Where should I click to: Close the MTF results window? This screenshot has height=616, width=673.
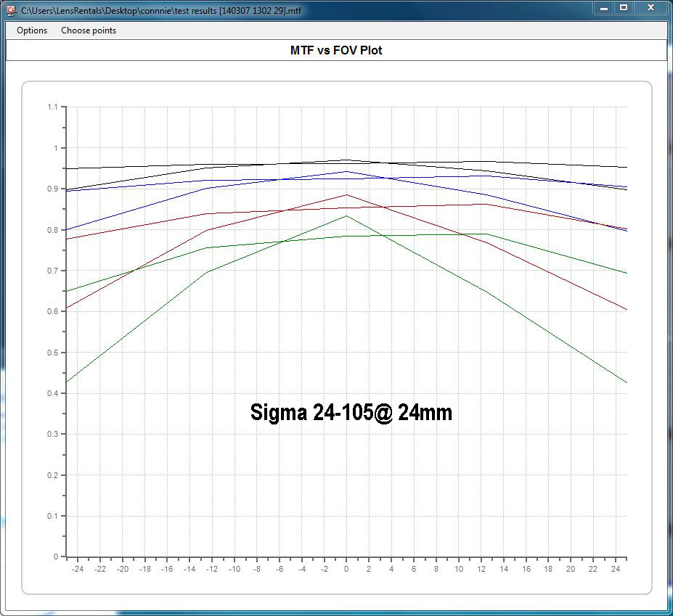pyautogui.click(x=650, y=7)
